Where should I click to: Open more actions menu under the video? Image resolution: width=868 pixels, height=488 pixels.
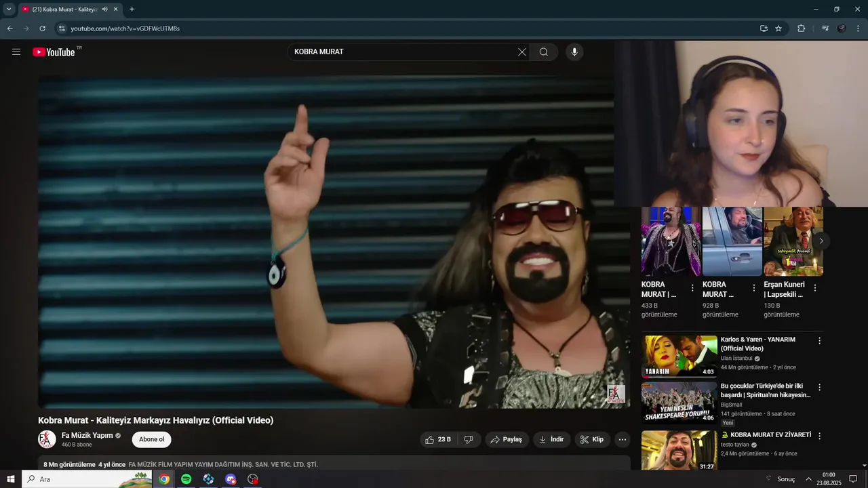pyautogui.click(x=623, y=440)
